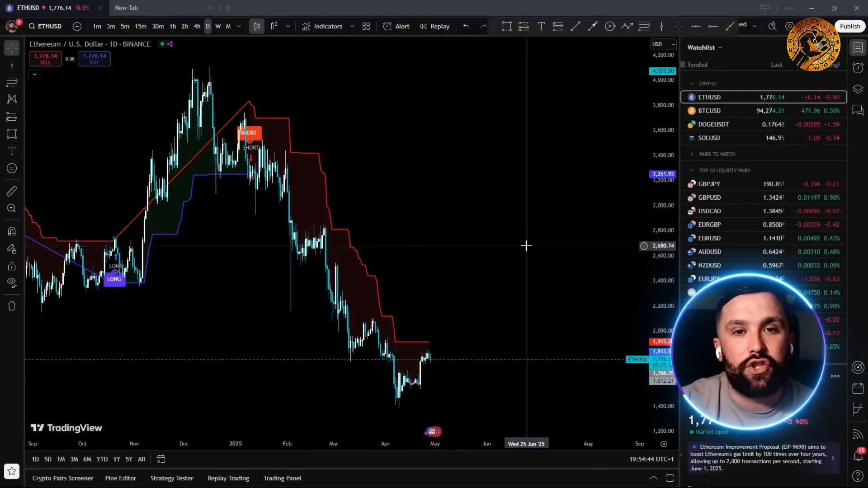The width and height of the screenshot is (868, 488).
Task: Switch to the New Tab browser tab
Action: tap(163, 8)
